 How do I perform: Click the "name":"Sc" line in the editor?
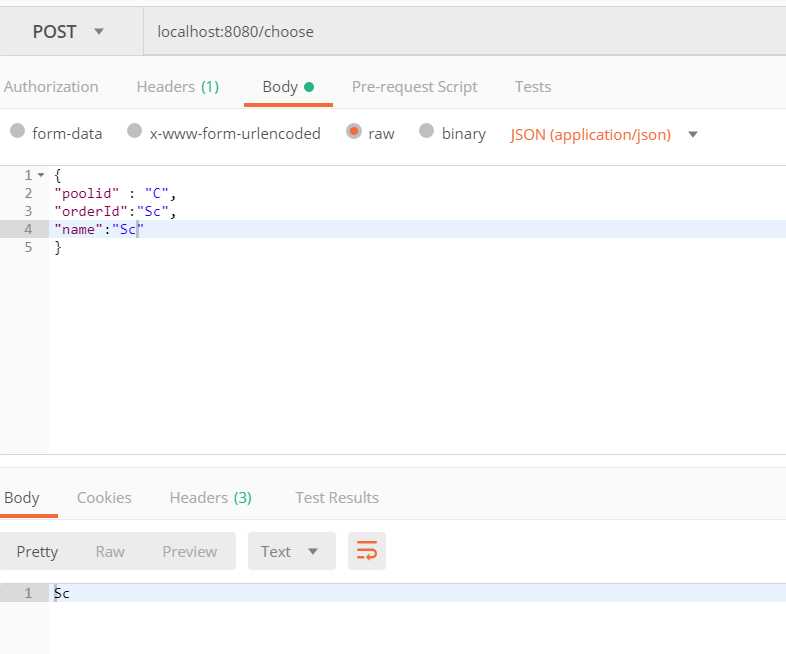[x=99, y=230]
